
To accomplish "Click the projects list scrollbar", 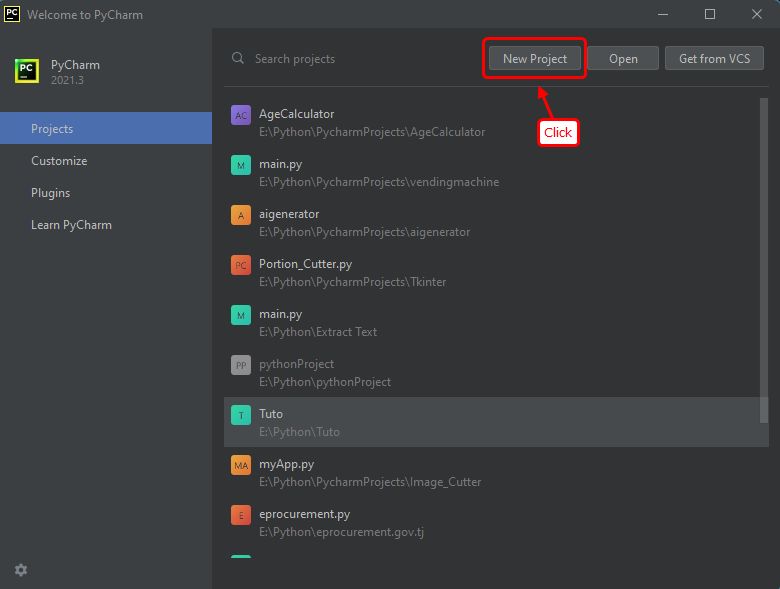I will [x=764, y=261].
